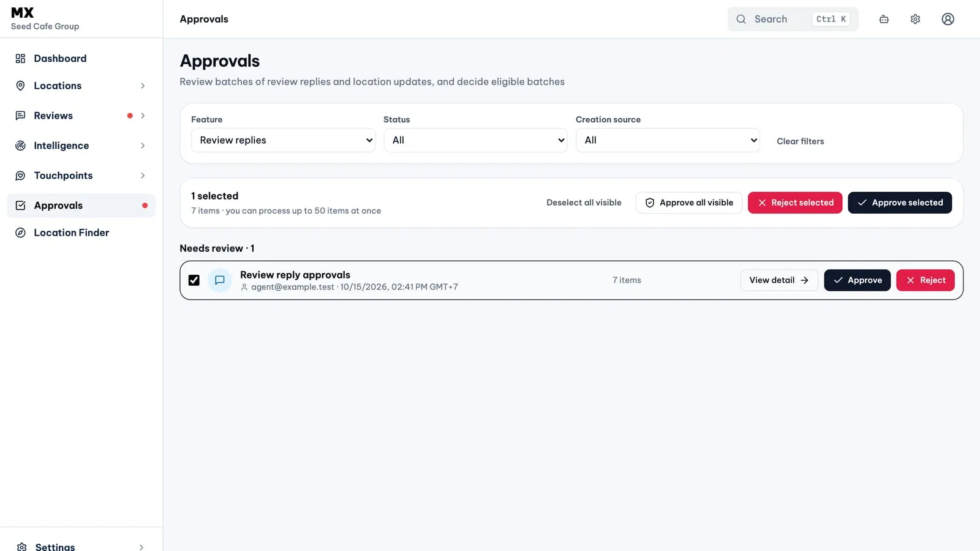
Task: Click the Location Finder compass icon
Action: tap(20, 233)
